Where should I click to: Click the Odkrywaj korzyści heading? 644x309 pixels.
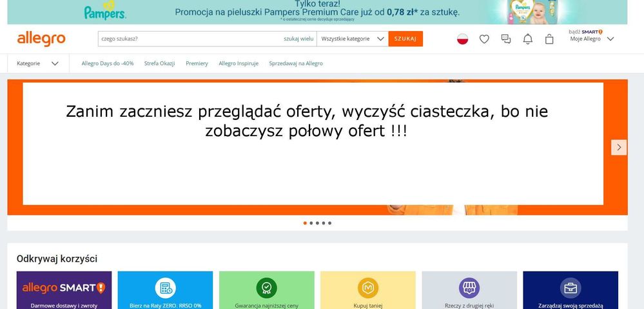57,259
